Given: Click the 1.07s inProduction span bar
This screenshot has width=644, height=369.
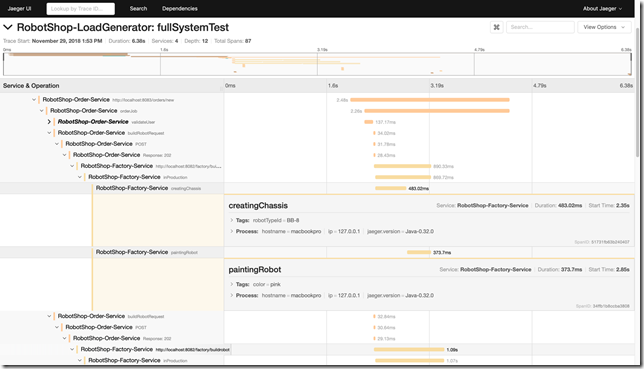Looking at the screenshot, I should pos(409,360).
